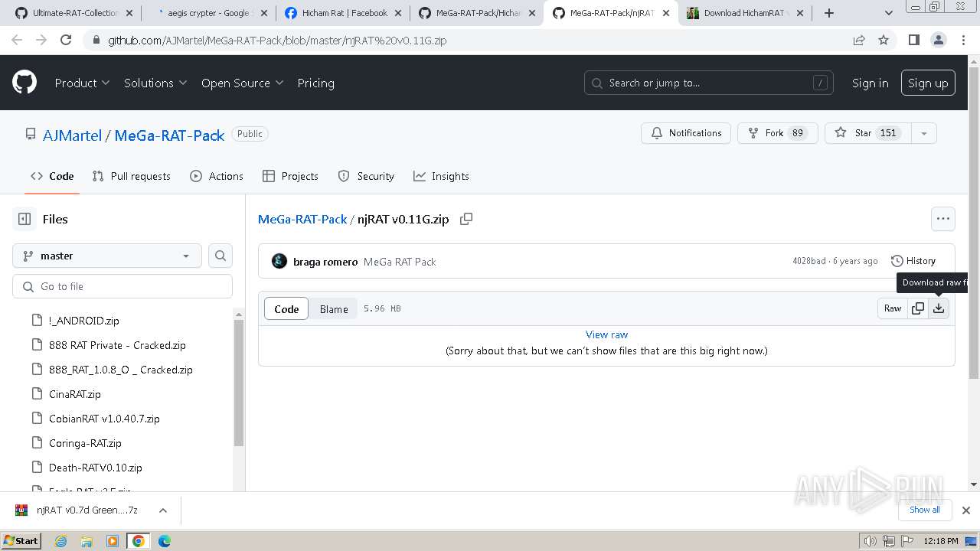Image resolution: width=980 pixels, height=551 pixels.
Task: Open Chrome side panel icon
Action: [913, 40]
